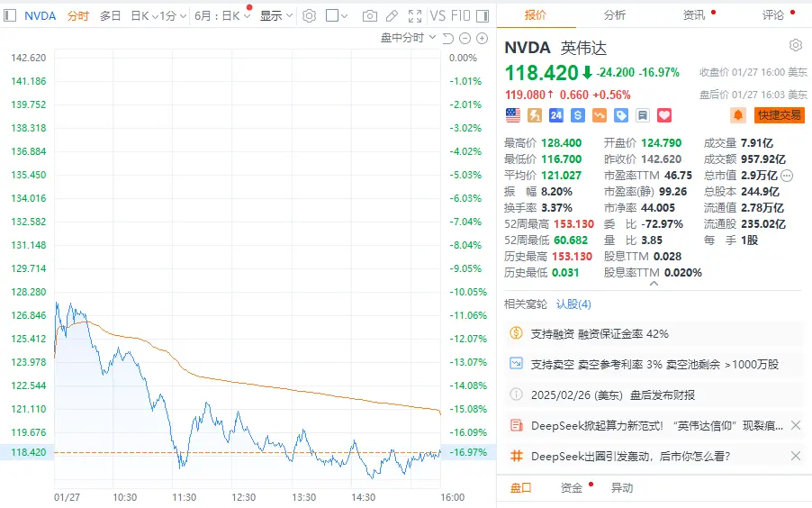This screenshot has width=812, height=508.
Task: Click the 成交量 7.91亿 value
Action: 756,143
